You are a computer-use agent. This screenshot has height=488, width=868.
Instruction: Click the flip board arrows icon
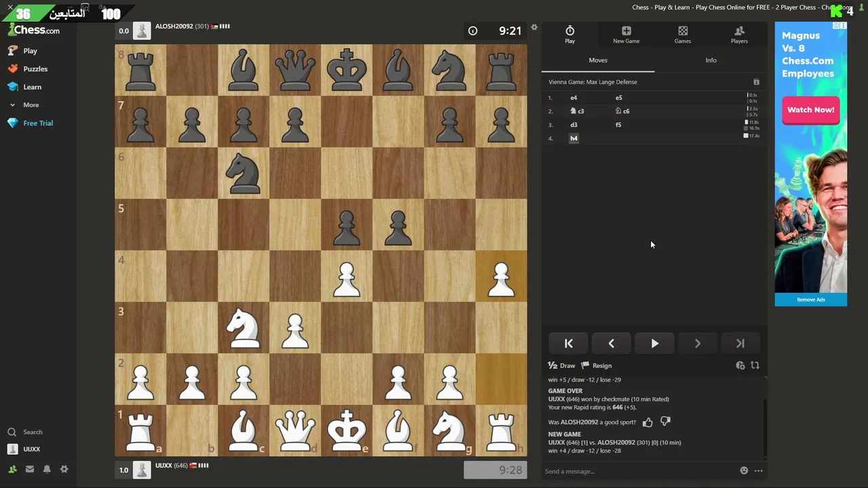(x=755, y=365)
